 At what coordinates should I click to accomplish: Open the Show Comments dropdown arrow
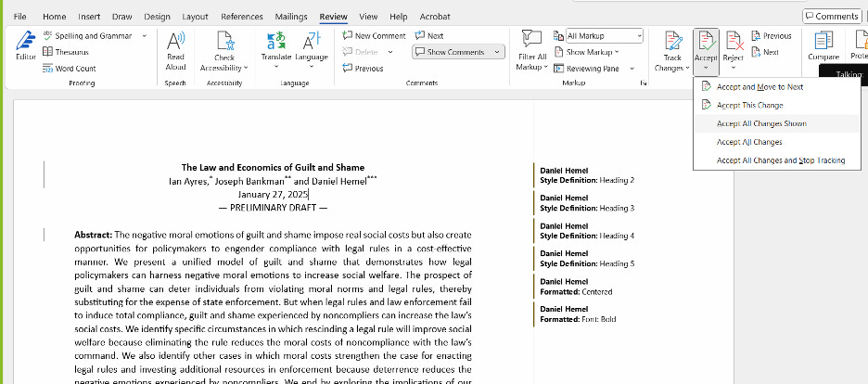[x=496, y=52]
